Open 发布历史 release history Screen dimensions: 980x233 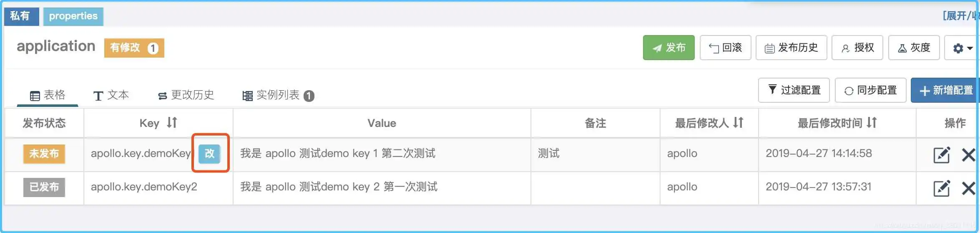point(791,48)
